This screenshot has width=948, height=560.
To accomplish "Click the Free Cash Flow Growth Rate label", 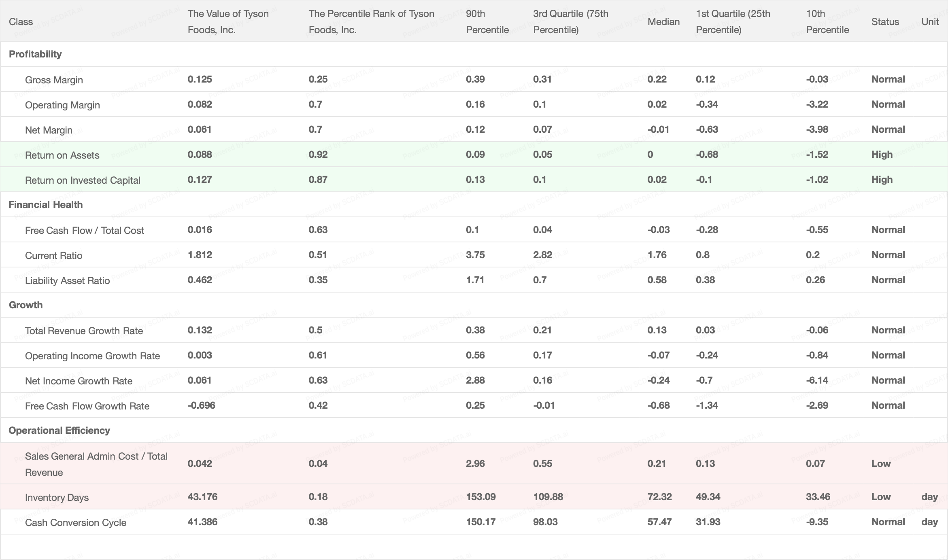I will click(87, 406).
